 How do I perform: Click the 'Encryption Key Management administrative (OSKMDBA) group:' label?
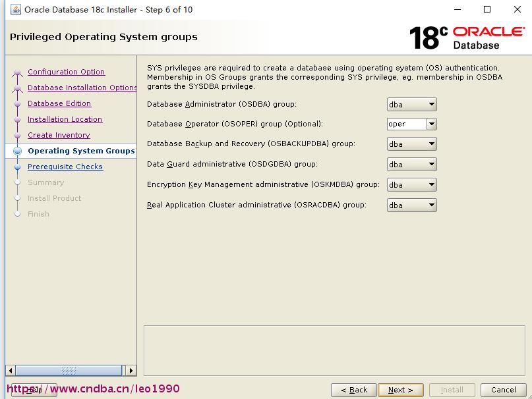(x=263, y=184)
